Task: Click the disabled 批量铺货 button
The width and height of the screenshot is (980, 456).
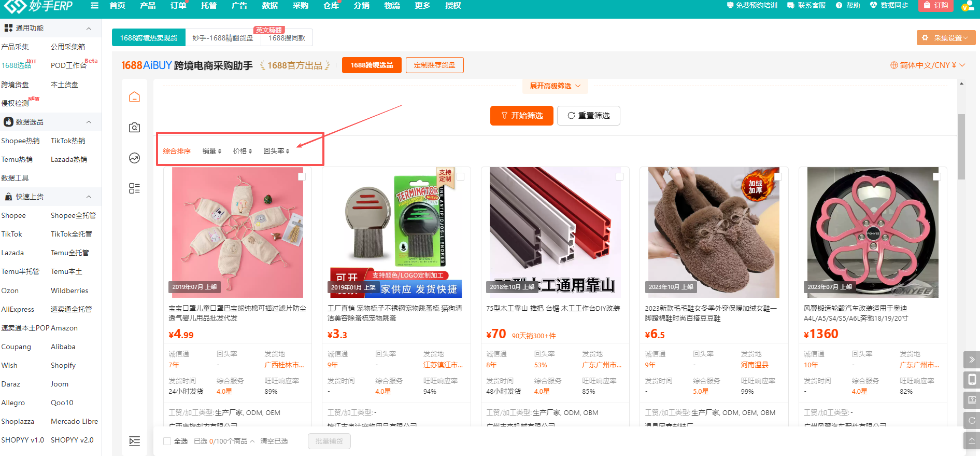Action: (329, 441)
